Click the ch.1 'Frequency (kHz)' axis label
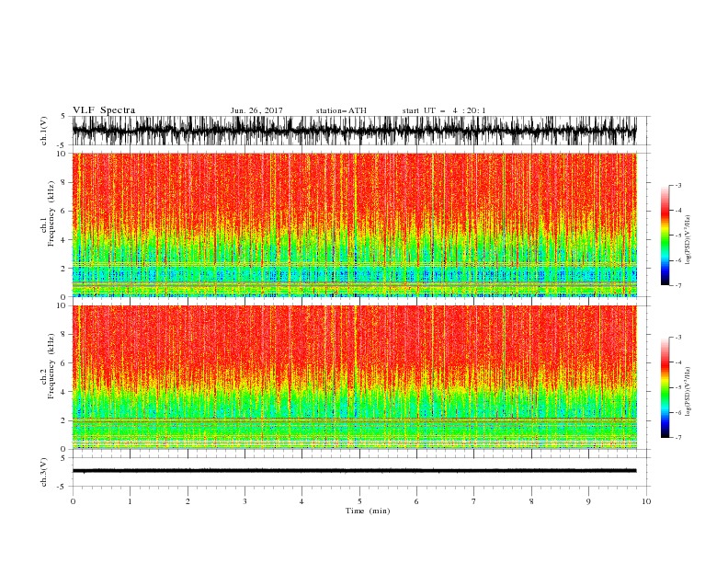728x563 pixels. (51, 214)
